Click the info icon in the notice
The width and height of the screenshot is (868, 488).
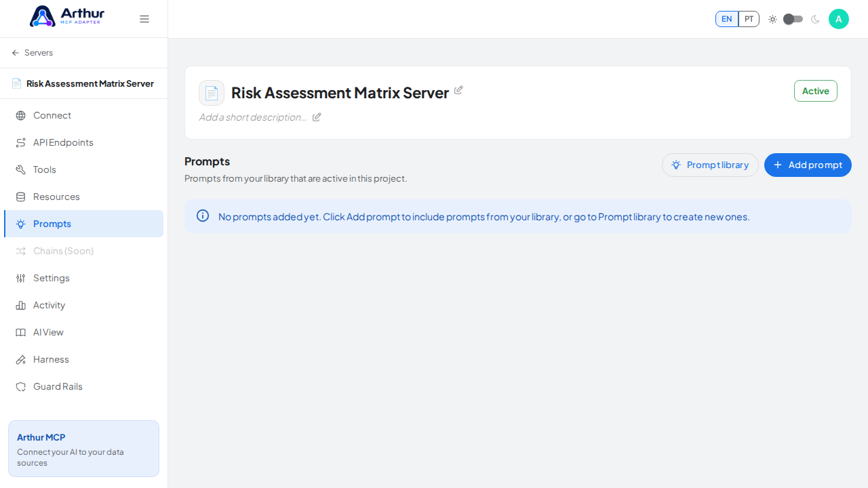click(x=203, y=216)
